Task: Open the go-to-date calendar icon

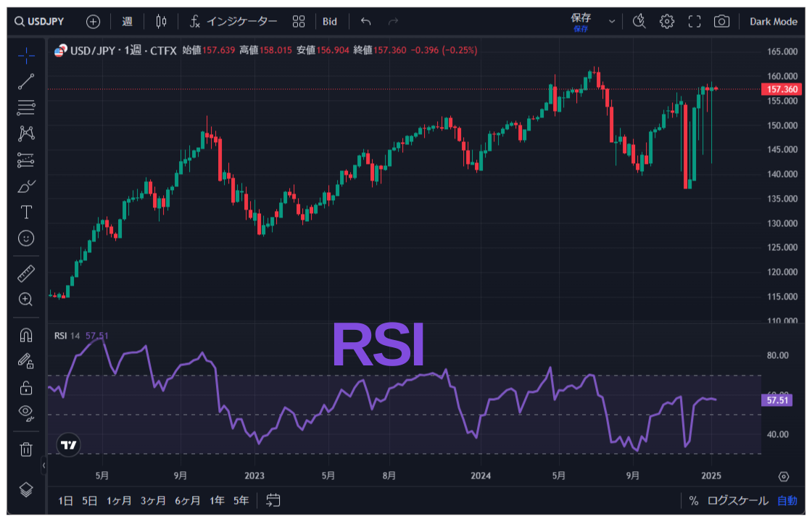Action: pyautogui.click(x=273, y=500)
